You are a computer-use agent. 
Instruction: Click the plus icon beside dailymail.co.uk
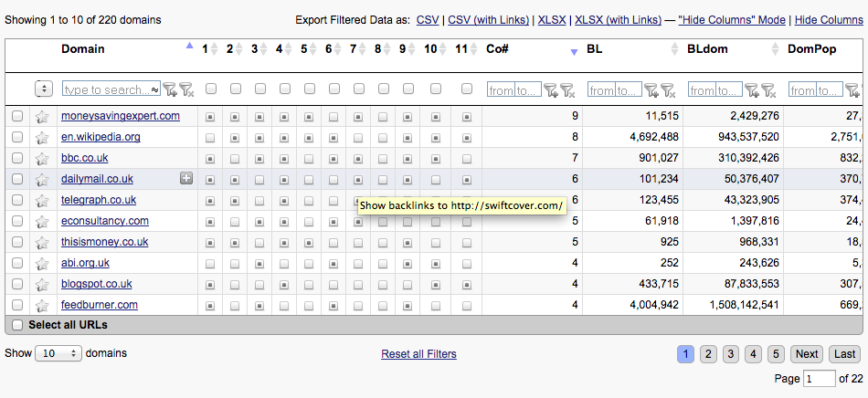point(186,178)
